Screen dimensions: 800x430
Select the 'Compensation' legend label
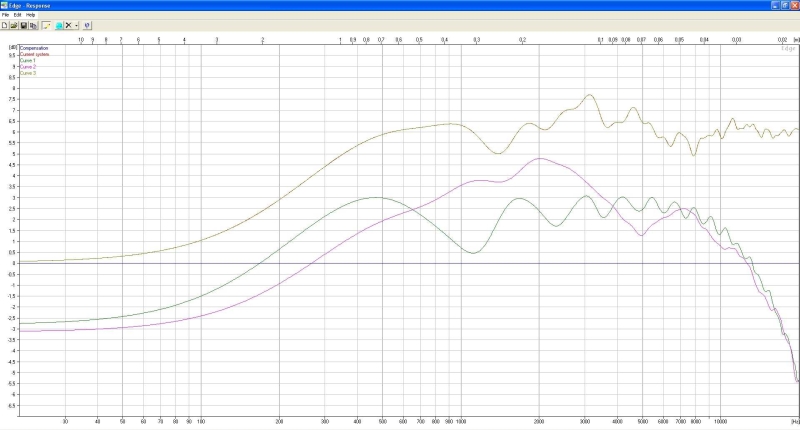click(34, 48)
